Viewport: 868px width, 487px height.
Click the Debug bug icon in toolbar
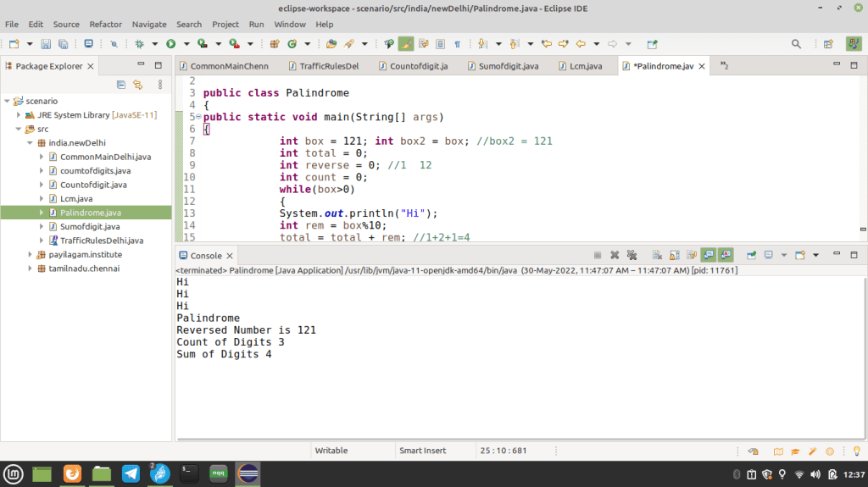[140, 44]
